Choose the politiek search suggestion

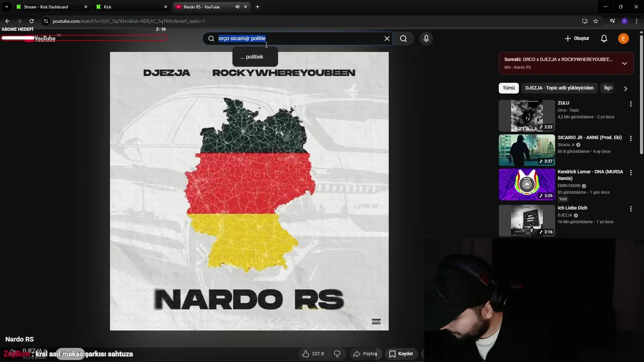point(255,57)
